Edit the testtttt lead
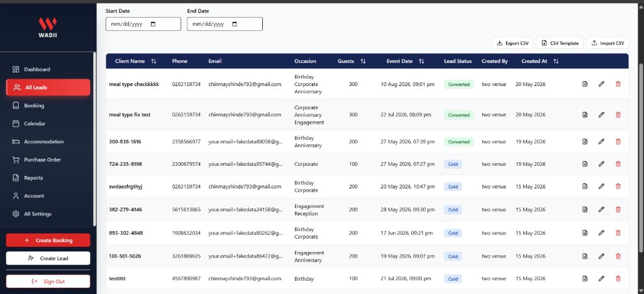This screenshot has height=294, width=644. tap(601, 278)
